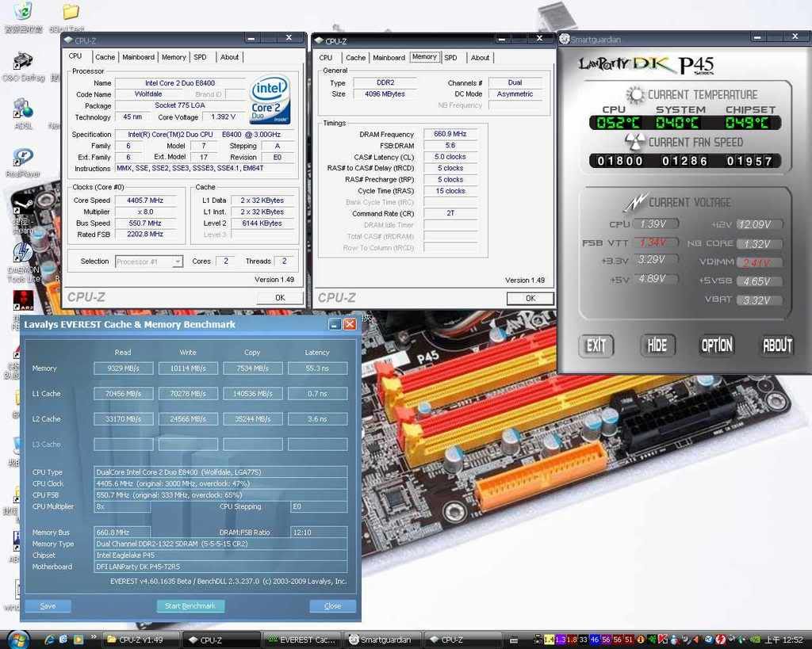Click the Smartguardian fan speed readout 01800
The width and height of the screenshot is (812, 649).
(x=620, y=161)
